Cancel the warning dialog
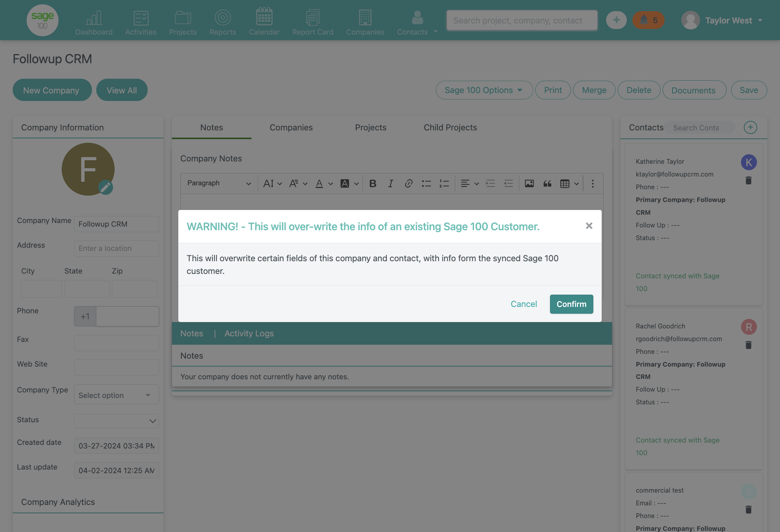This screenshot has width=780, height=532. 524,304
